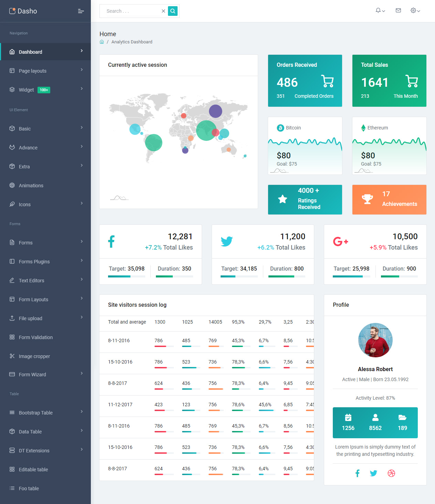Expand the Advance submenu chevron
435x504 pixels.
(82, 146)
